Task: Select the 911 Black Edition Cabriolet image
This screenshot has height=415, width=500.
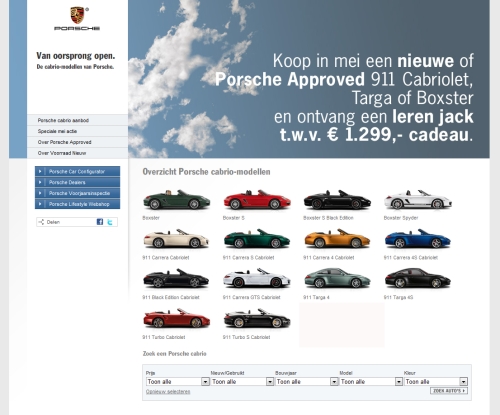Action: (176, 278)
